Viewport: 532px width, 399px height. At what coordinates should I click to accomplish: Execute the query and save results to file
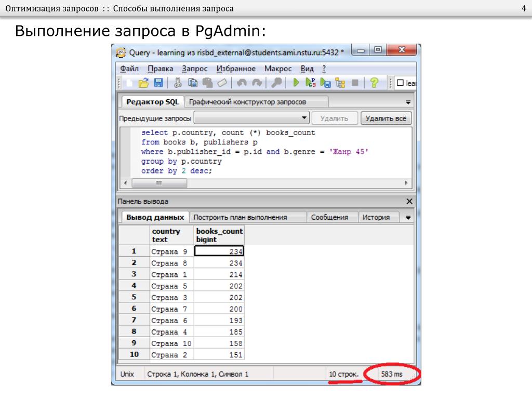(325, 83)
